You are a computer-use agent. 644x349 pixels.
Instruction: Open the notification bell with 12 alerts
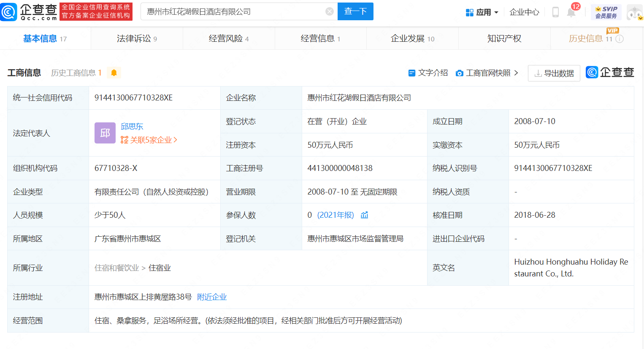click(x=571, y=12)
